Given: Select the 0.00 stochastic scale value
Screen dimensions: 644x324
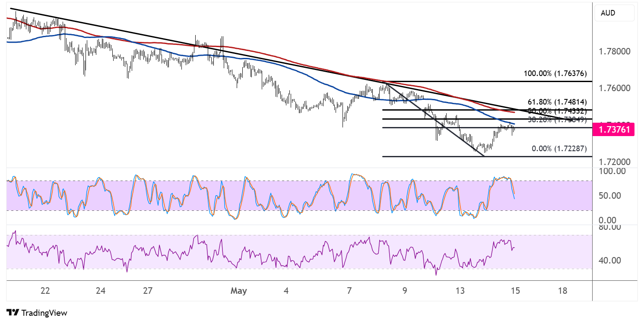Looking at the screenshot, I should [x=608, y=220].
